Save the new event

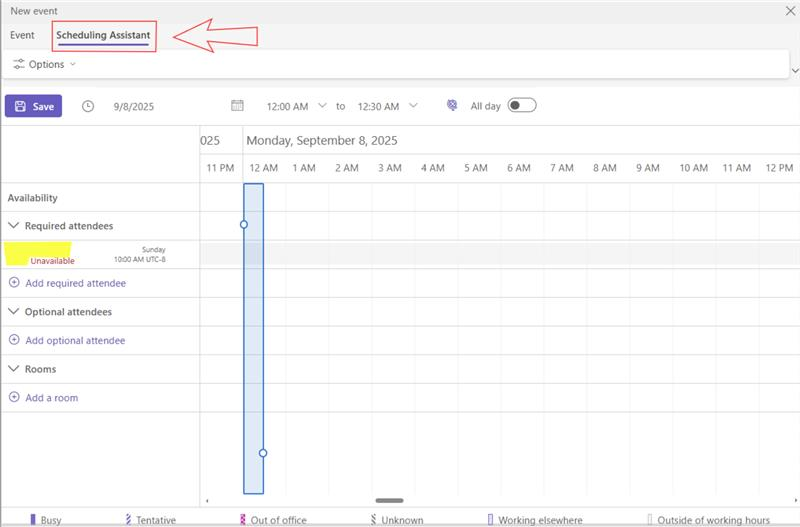pos(34,106)
